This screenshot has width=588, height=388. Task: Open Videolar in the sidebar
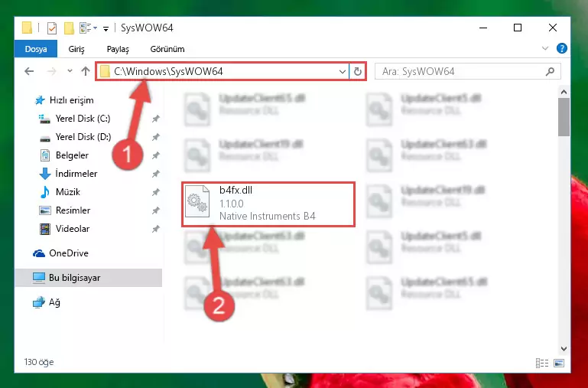tap(73, 229)
